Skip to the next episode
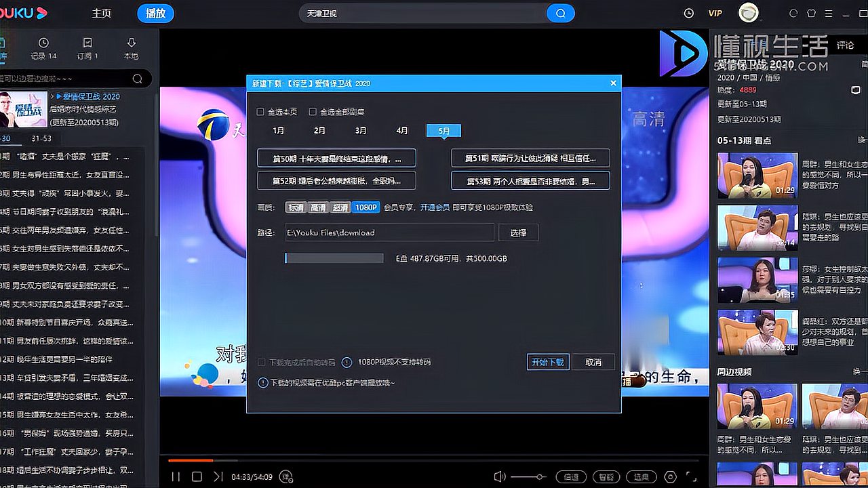The image size is (868, 488). click(x=218, y=476)
